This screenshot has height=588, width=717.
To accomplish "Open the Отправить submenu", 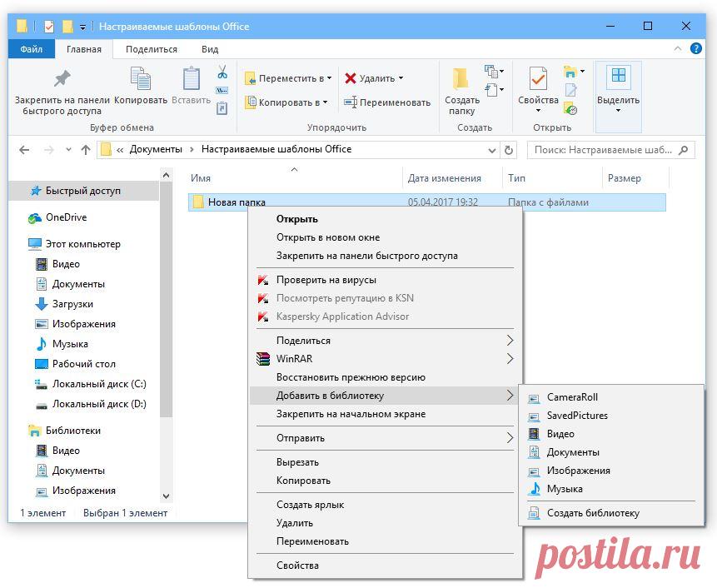I will click(386, 438).
